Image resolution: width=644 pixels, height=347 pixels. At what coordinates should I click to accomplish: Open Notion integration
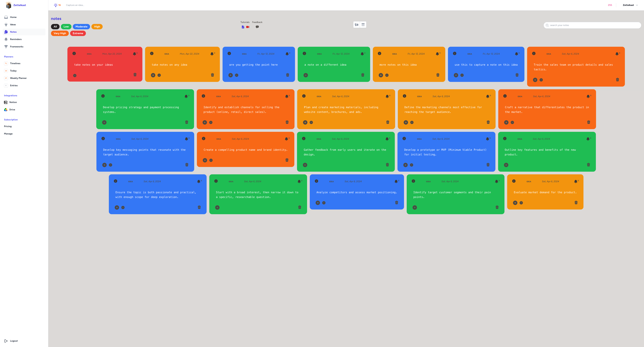pos(24,102)
